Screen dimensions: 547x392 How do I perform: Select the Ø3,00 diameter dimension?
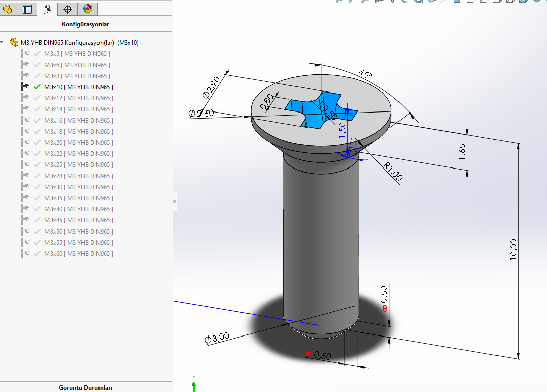pyautogui.click(x=217, y=338)
